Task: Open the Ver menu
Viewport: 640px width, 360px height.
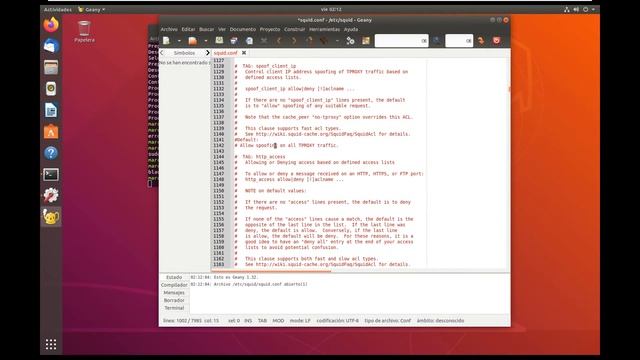Action: click(x=222, y=29)
